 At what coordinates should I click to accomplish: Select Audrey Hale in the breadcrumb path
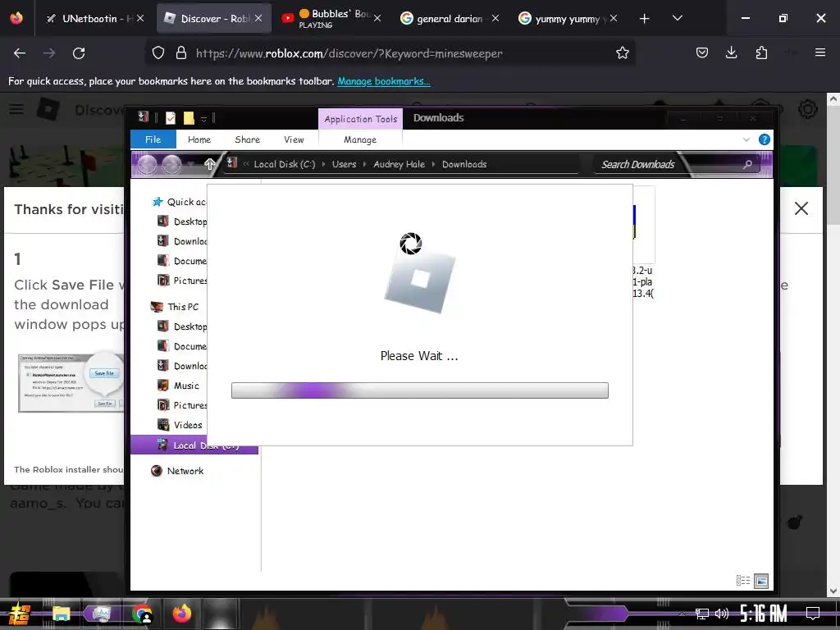[x=399, y=164]
